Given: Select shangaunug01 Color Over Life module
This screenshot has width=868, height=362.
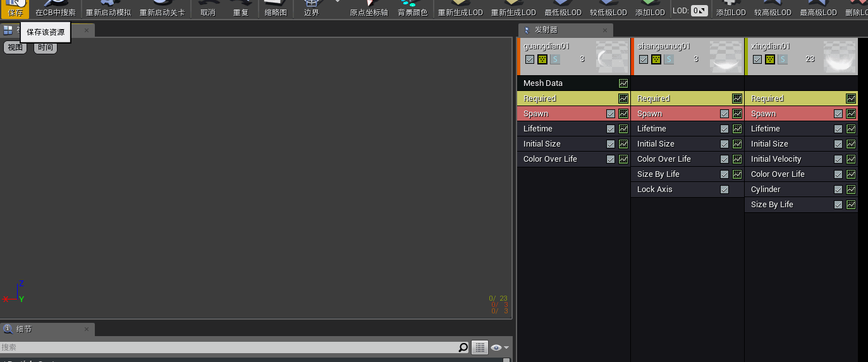Looking at the screenshot, I should pyautogui.click(x=687, y=159).
